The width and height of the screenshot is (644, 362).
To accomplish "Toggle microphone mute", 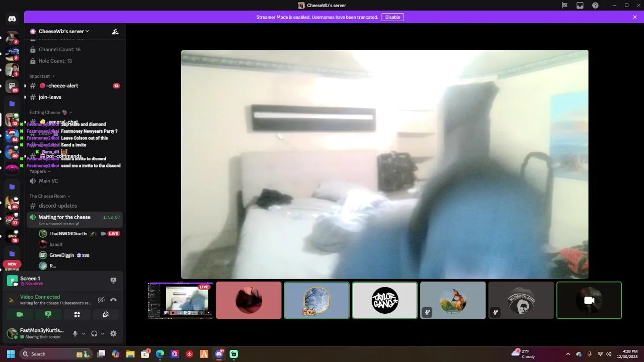I will click(x=75, y=333).
